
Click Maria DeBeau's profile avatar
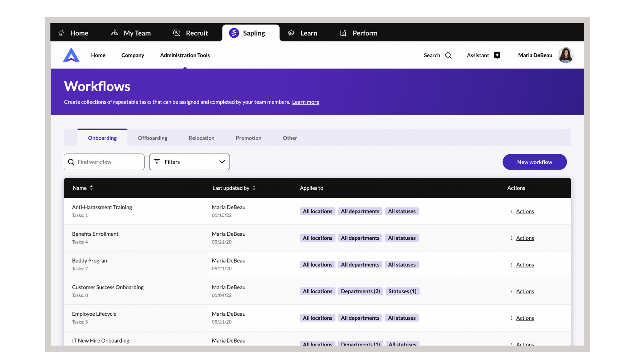tap(566, 55)
